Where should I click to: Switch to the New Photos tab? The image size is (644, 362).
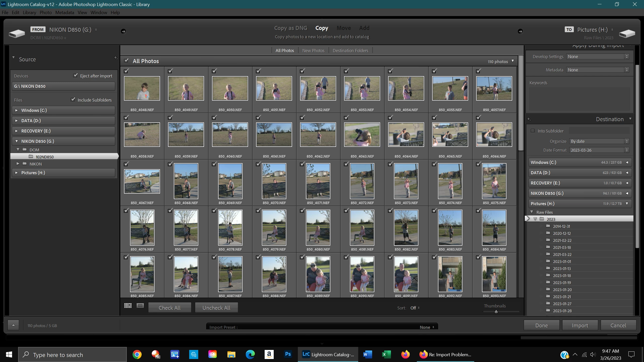click(x=313, y=51)
